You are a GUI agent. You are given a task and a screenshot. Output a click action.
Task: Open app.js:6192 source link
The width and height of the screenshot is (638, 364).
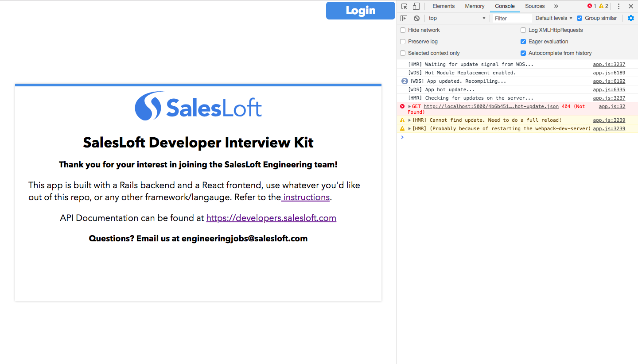[x=609, y=81]
